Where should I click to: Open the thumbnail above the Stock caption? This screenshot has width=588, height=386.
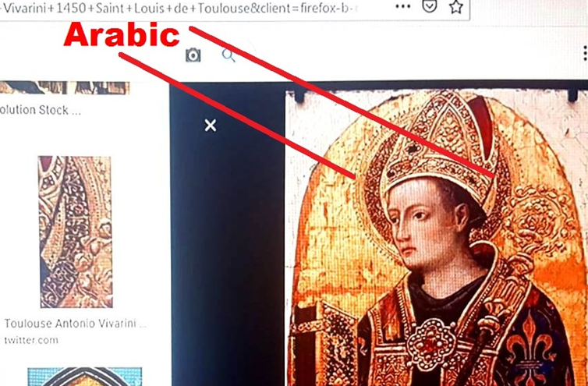tap(65, 88)
